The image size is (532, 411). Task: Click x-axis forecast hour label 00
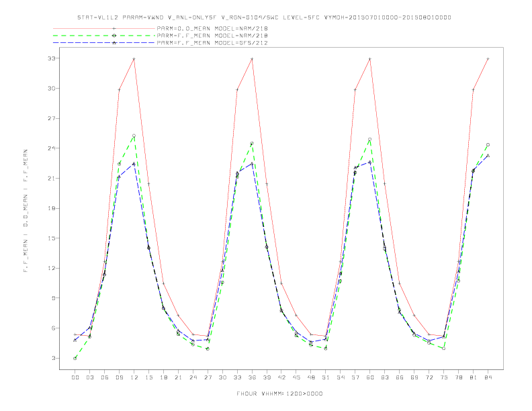click(x=75, y=377)
